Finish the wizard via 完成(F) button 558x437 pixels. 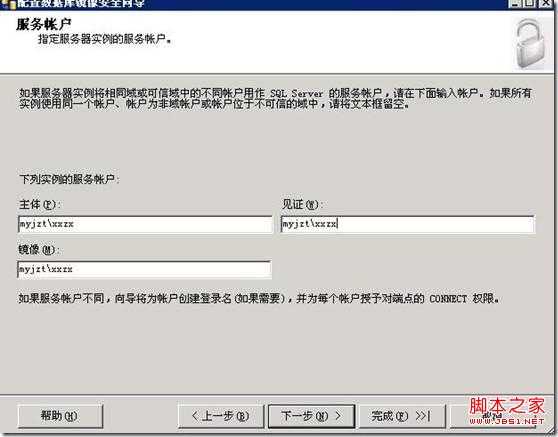point(402,416)
